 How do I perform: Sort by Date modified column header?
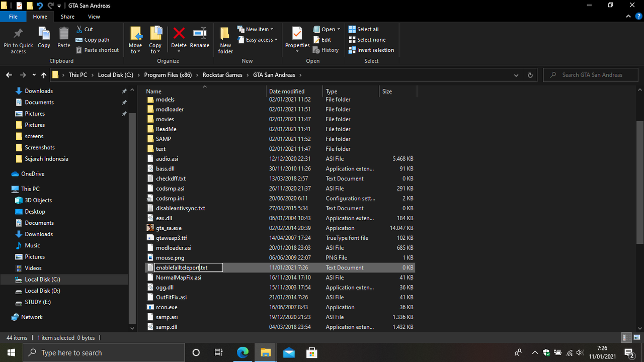(294, 92)
